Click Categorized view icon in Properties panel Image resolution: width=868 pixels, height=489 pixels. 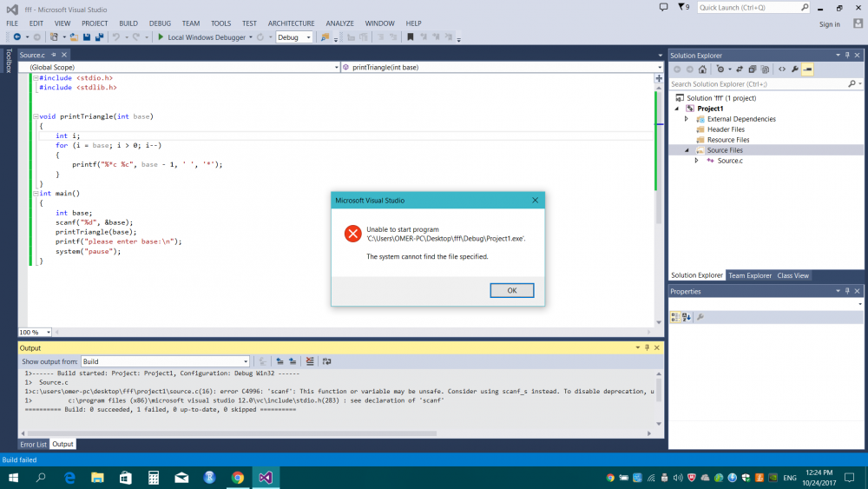click(675, 317)
